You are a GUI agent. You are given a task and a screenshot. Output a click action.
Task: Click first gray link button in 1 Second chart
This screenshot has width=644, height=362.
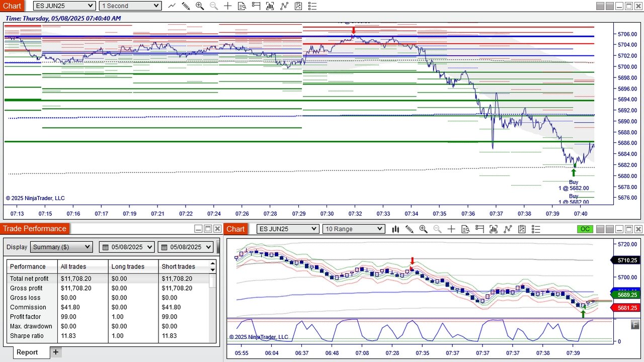[600, 6]
